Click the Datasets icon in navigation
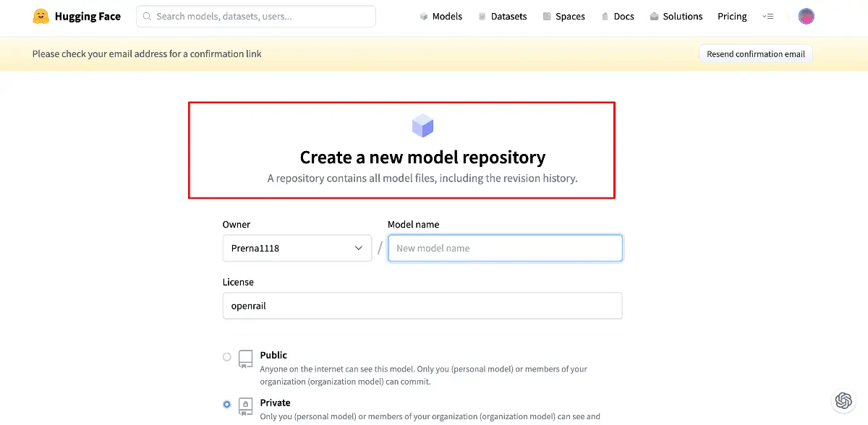868x425 pixels. click(x=482, y=16)
